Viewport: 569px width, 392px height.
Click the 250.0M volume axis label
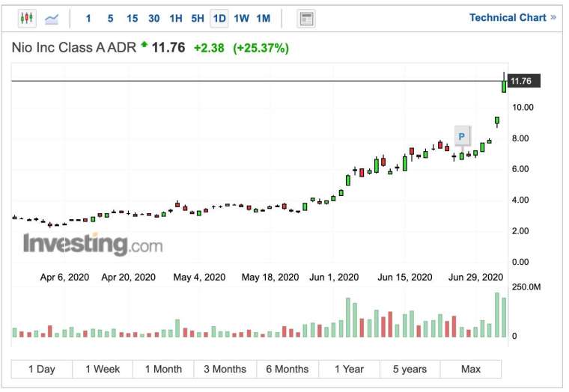pyautogui.click(x=526, y=287)
